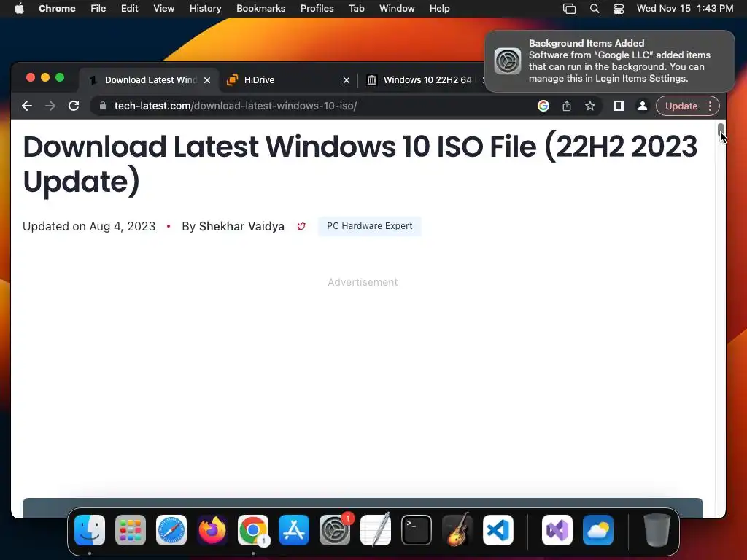This screenshot has height=560, width=747.
Task: Click the Background Items Added notification
Action: point(609,61)
